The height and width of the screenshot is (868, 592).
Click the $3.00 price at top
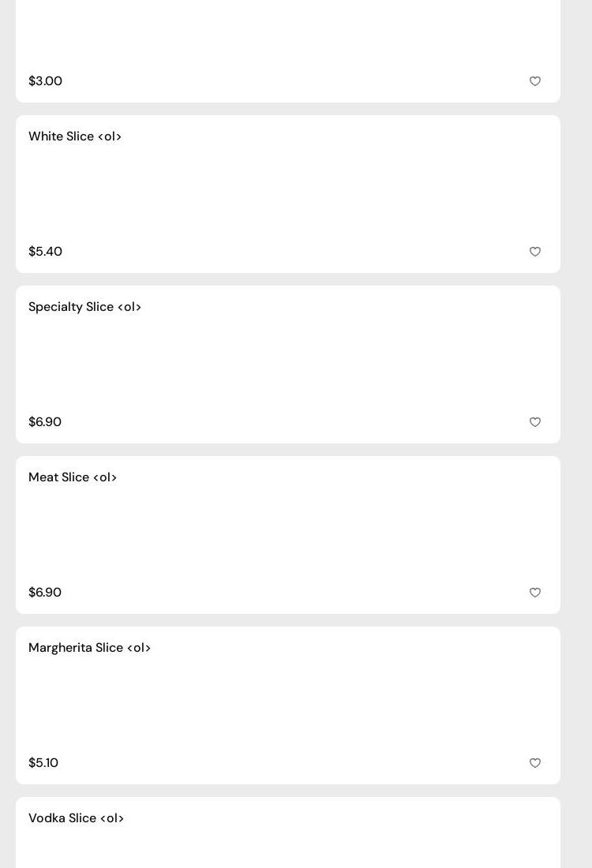[x=45, y=81]
